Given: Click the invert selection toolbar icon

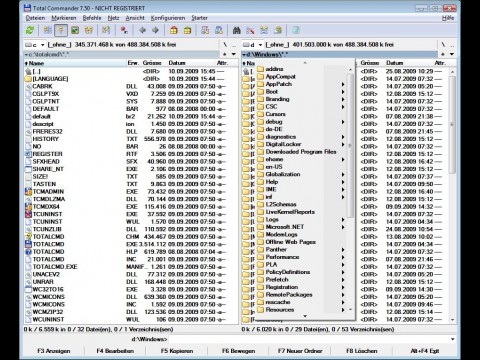Looking at the screenshot, I should (x=106, y=30).
